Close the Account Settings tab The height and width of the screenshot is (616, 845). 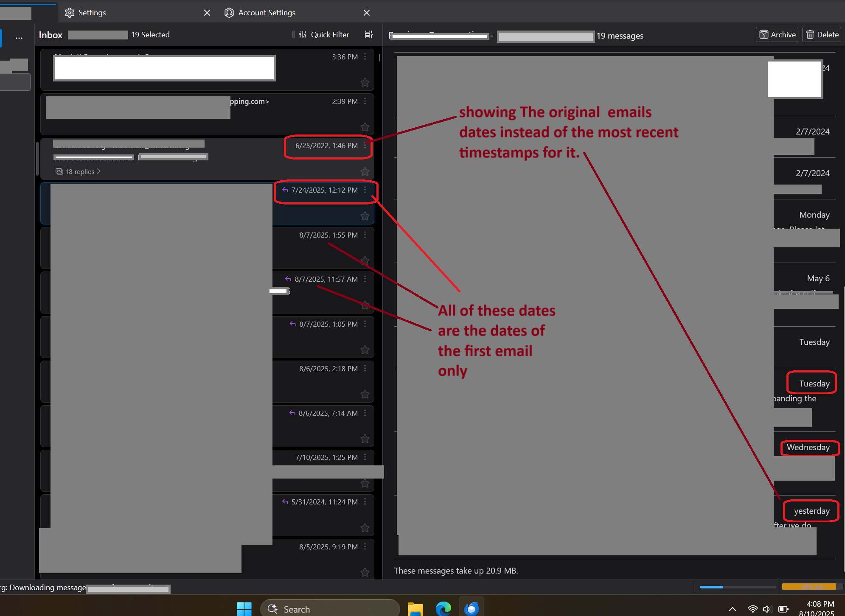(367, 13)
